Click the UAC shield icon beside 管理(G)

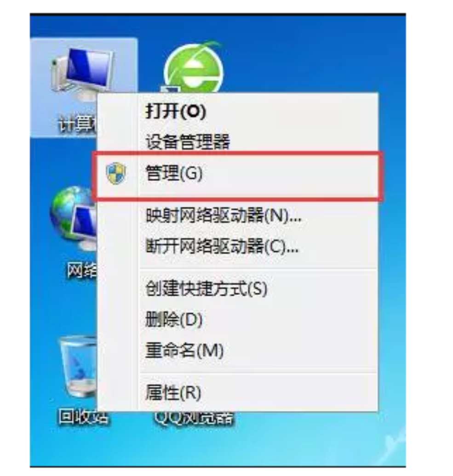click(x=116, y=173)
